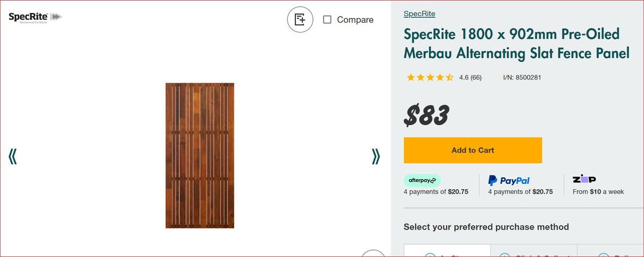
Task: Select the Delivery purchase method tab
Action: [x=610, y=252]
